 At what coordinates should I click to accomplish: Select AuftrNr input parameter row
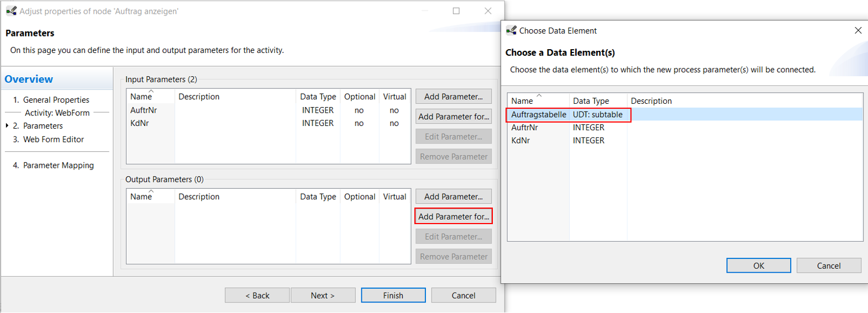(x=269, y=110)
